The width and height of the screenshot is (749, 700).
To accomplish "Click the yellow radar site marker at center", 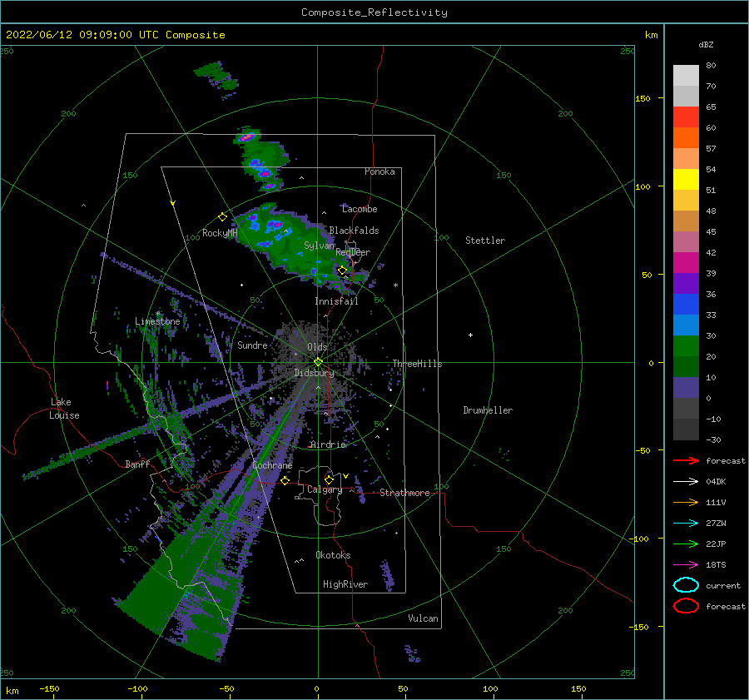I will [x=318, y=362].
